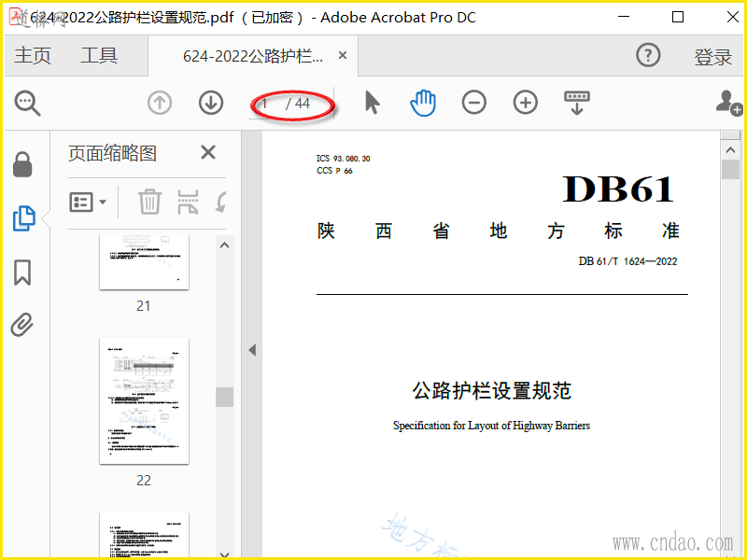Open the bookmarks panel
This screenshot has height=560, width=747.
tap(22, 273)
